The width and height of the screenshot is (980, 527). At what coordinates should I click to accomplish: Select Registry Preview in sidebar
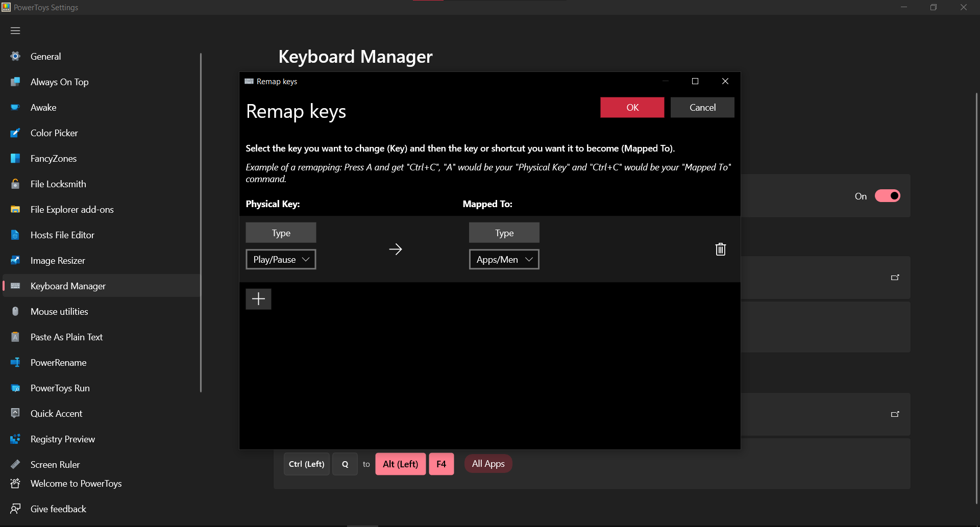(101, 439)
